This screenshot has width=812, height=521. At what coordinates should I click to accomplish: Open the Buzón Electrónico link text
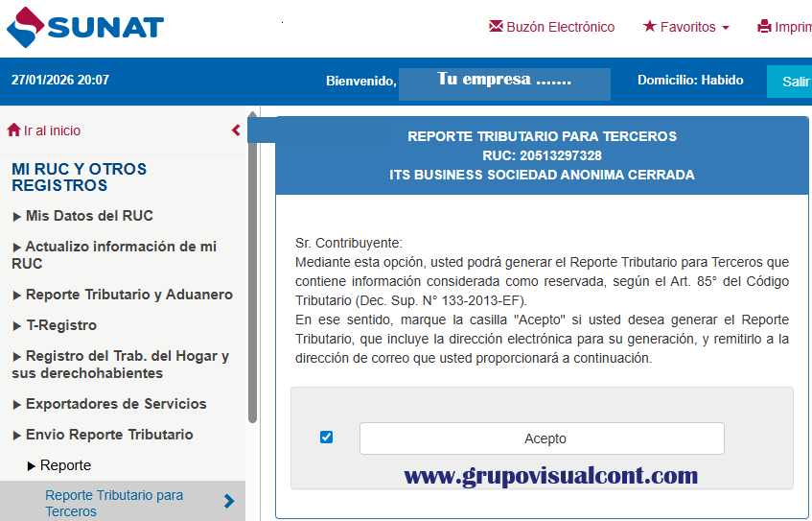560,27
